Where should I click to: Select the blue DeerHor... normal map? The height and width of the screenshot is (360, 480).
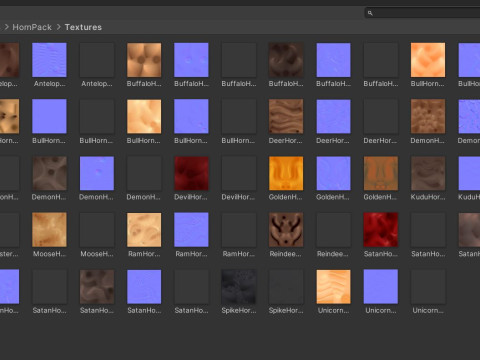[333, 116]
